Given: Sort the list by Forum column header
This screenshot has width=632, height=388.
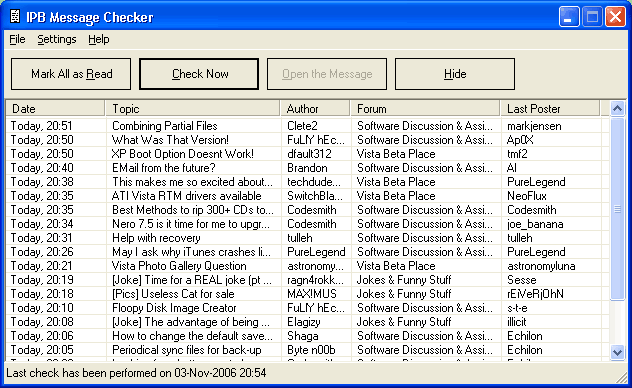Looking at the screenshot, I should [x=425, y=109].
